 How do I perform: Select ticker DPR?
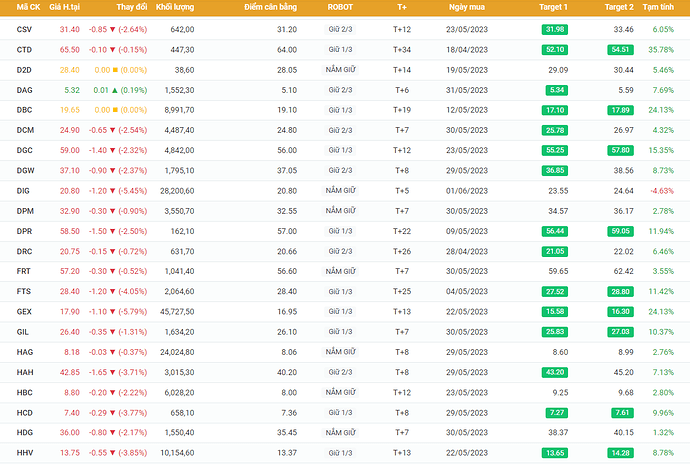(x=24, y=231)
